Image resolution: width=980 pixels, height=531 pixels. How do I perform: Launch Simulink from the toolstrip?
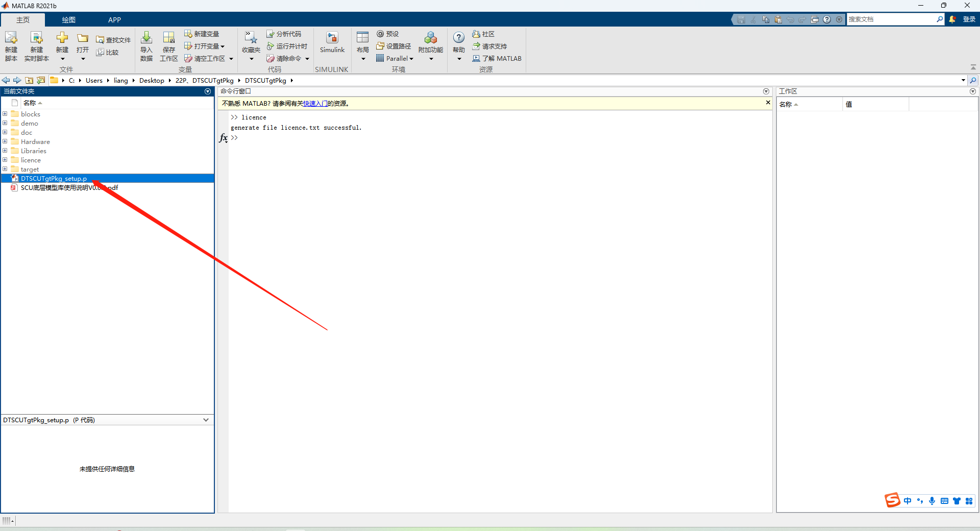coord(332,42)
